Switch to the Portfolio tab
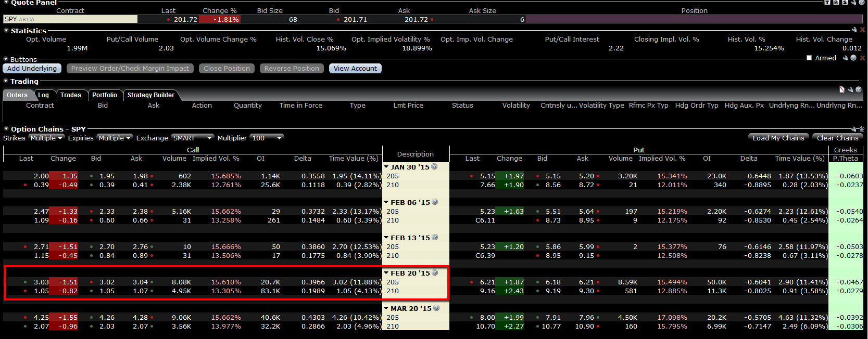The width and height of the screenshot is (868, 339). point(105,95)
